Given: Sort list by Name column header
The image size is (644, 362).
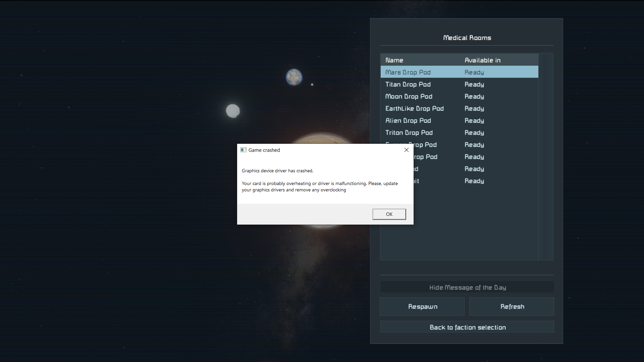Looking at the screenshot, I should 394,60.
